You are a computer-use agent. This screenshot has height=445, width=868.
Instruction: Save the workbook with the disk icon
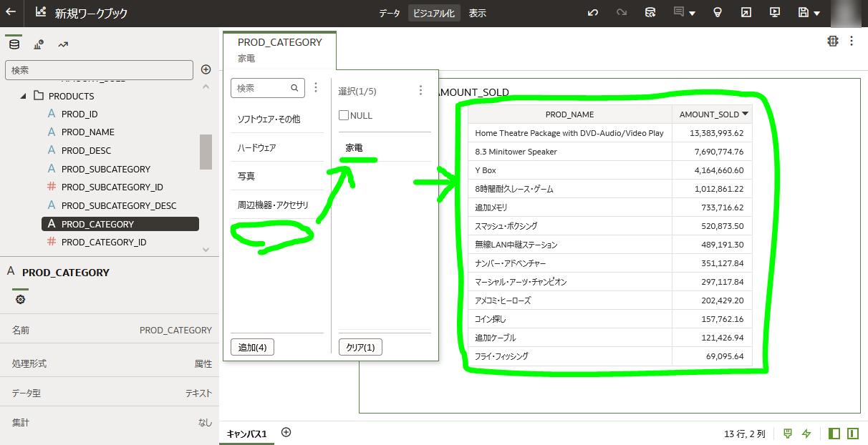[x=802, y=13]
